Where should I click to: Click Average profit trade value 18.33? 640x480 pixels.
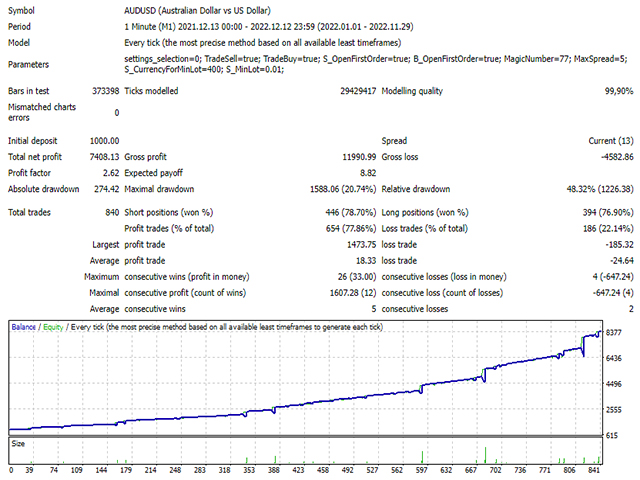pyautogui.click(x=366, y=261)
